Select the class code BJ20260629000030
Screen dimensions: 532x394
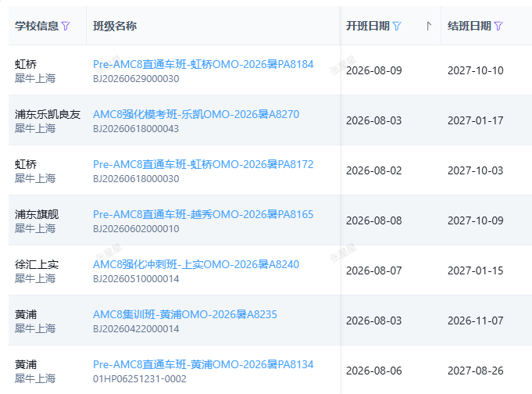click(x=136, y=79)
